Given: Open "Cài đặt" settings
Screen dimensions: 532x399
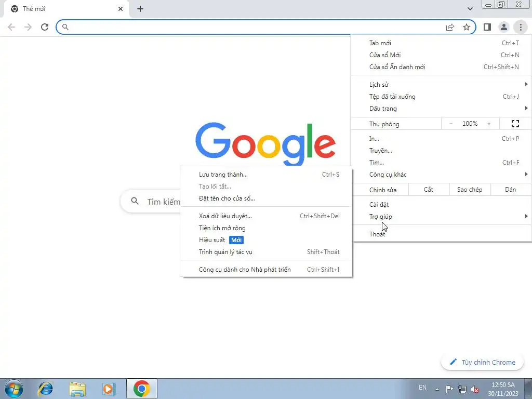Looking at the screenshot, I should pos(441,205).
